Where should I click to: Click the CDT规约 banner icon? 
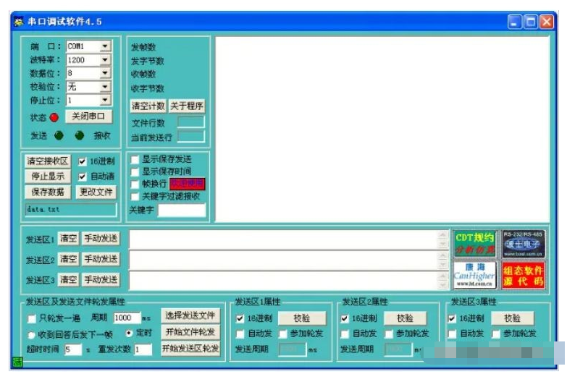click(x=475, y=244)
